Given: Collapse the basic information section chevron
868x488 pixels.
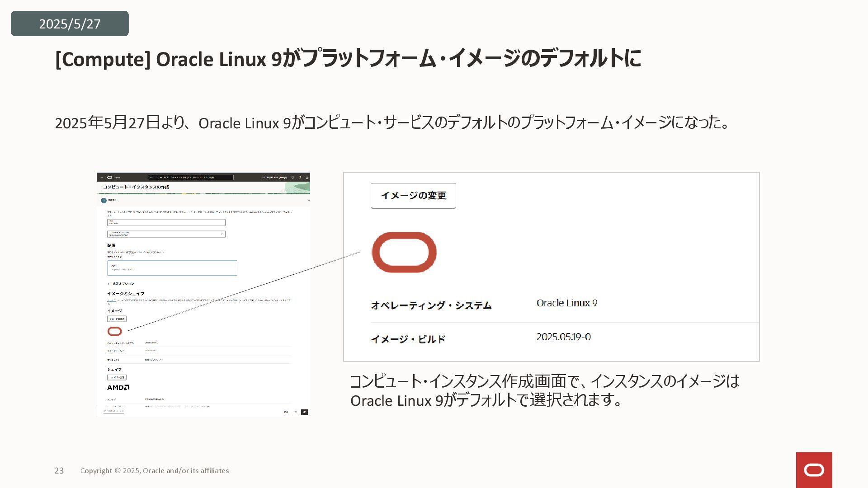Looking at the screenshot, I should [308, 200].
